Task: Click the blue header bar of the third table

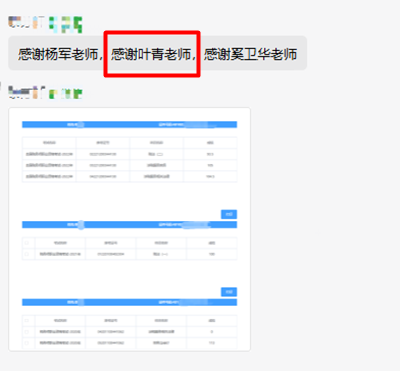Action: pyautogui.click(x=129, y=302)
